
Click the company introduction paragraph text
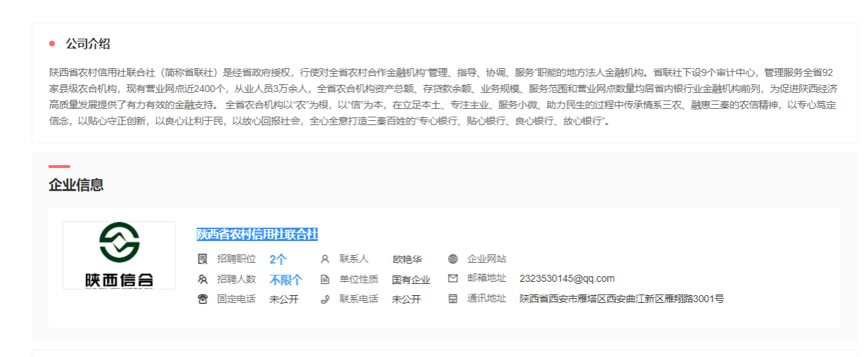[444, 97]
